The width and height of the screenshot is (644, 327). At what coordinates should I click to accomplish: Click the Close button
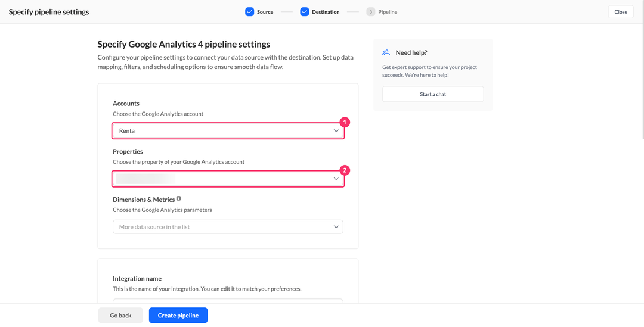coord(621,12)
